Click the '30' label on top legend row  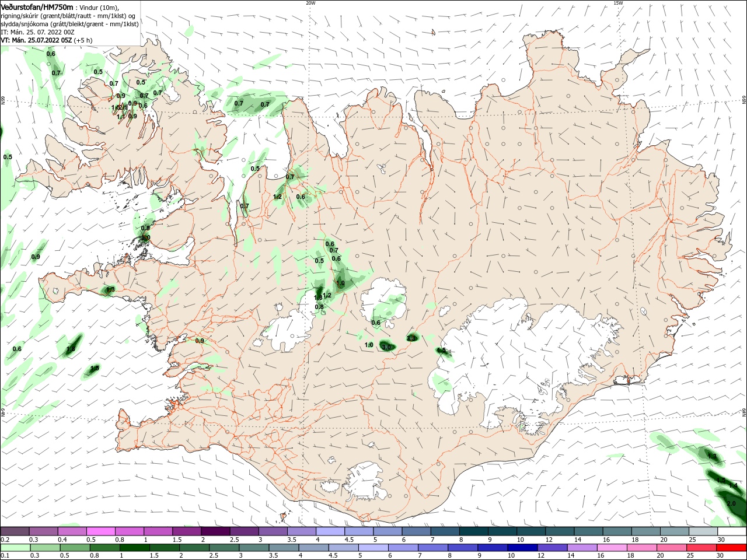coord(721,540)
